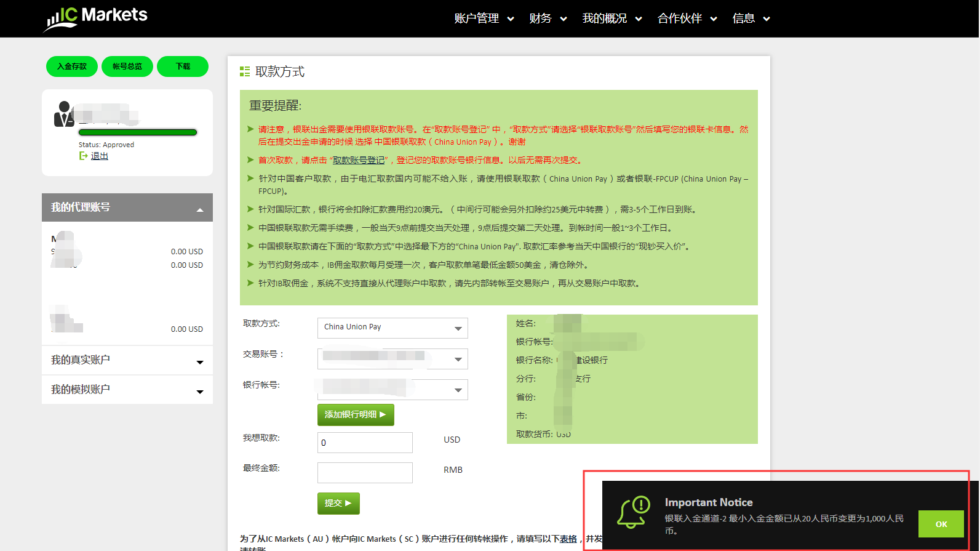
Task: Click OK on the Important Notice
Action: [941, 524]
